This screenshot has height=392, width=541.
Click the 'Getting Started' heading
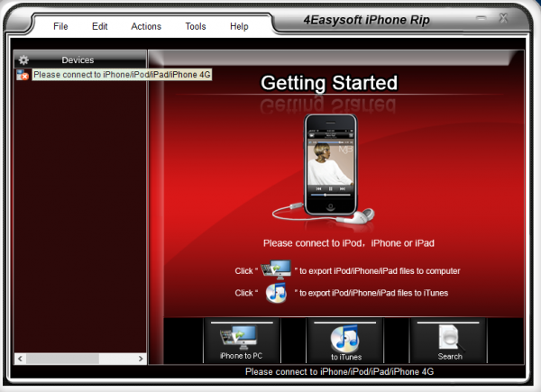coord(329,83)
